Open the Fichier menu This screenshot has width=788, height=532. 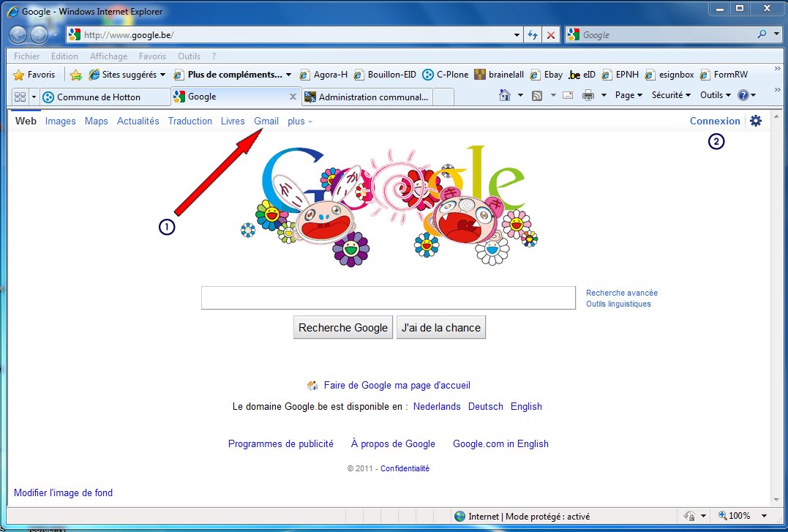pyautogui.click(x=26, y=56)
